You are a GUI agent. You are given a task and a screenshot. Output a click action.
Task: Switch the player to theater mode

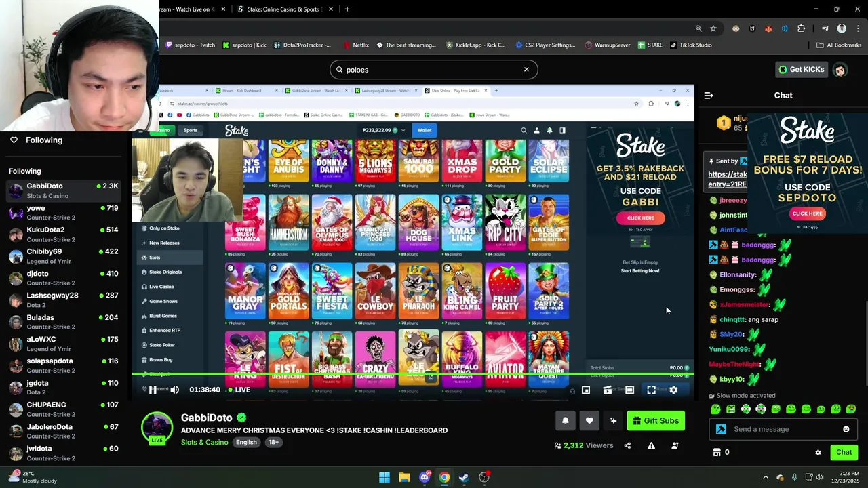click(x=629, y=390)
